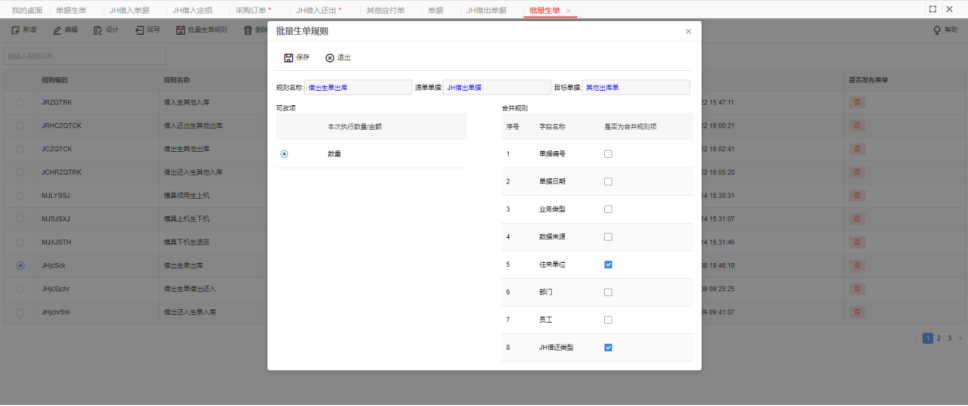Click the 规则名称 input field
This screenshot has height=406, width=968.
(357, 88)
